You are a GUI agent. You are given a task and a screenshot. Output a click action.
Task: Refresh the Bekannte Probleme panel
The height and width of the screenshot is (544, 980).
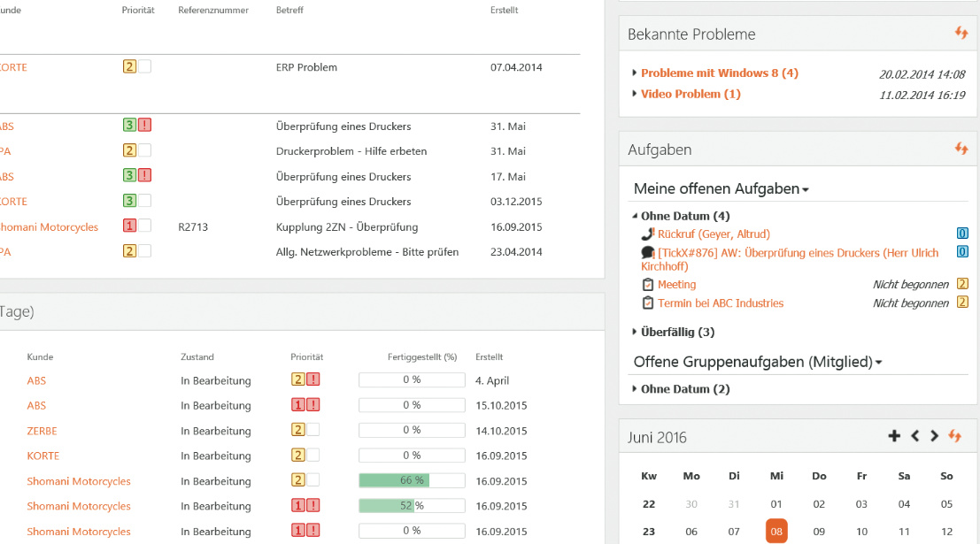tap(961, 34)
